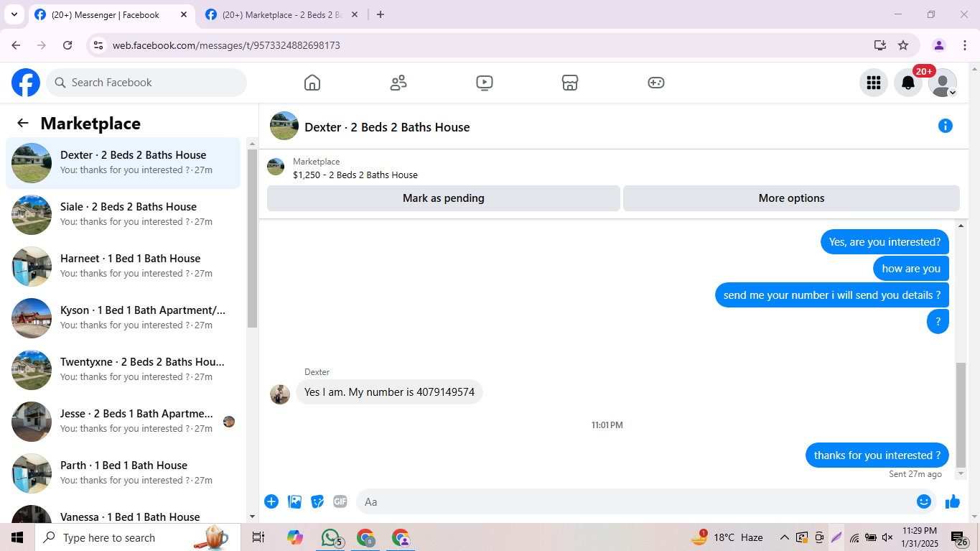
Task: Open Twentyxne 2 Beds 2 Baths chat
Action: coord(123,370)
